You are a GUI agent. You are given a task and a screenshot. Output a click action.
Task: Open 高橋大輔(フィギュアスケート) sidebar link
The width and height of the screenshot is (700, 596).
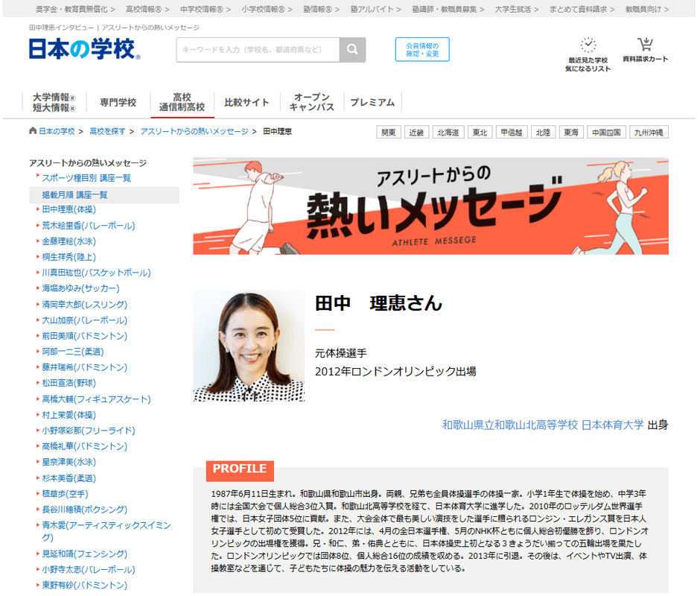tap(96, 399)
